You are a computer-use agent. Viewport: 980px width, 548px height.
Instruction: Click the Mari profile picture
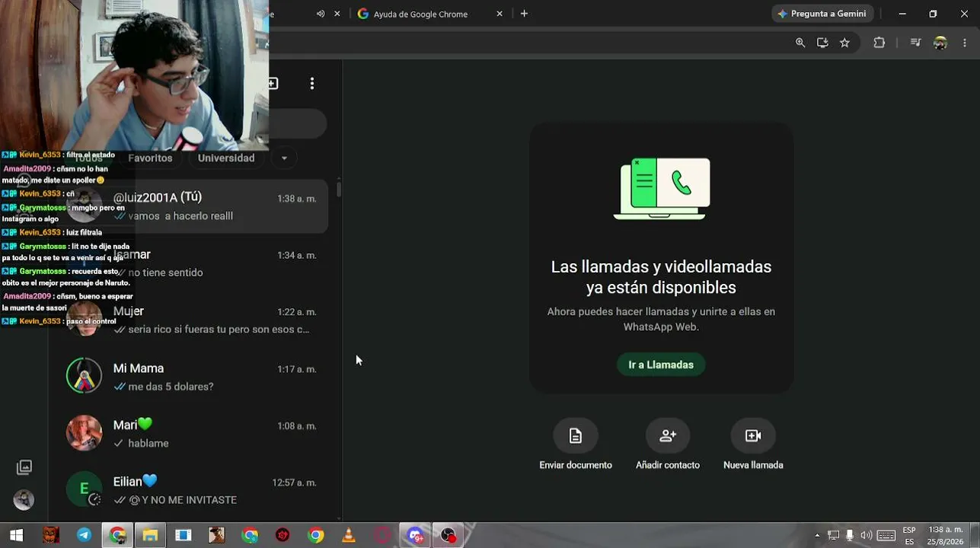84,433
